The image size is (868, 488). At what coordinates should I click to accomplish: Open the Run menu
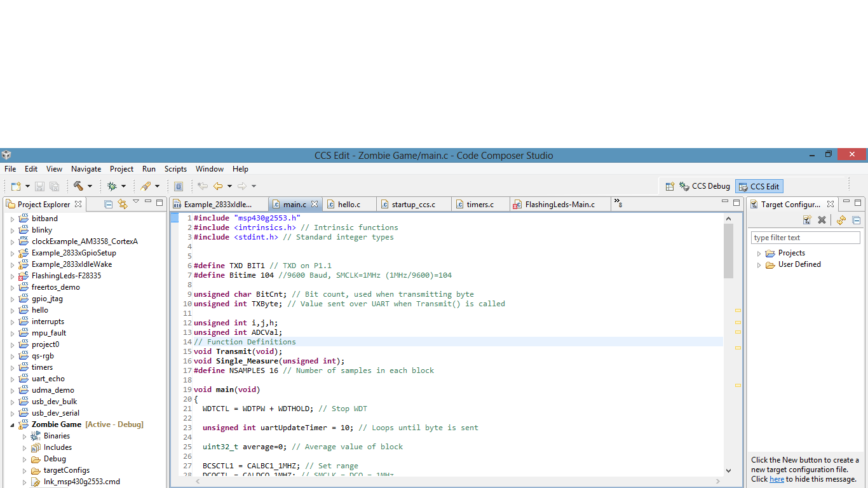click(149, 169)
